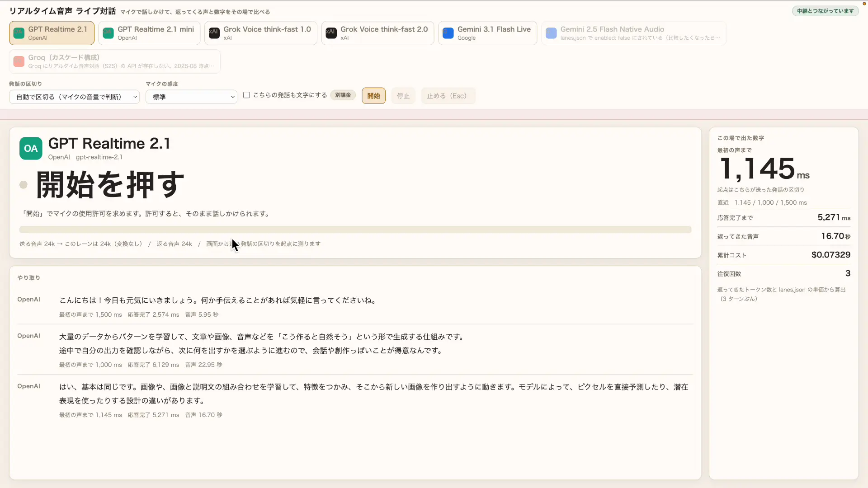The height and width of the screenshot is (488, 868).
Task: Click the 止める (Esc) button
Action: pos(448,96)
